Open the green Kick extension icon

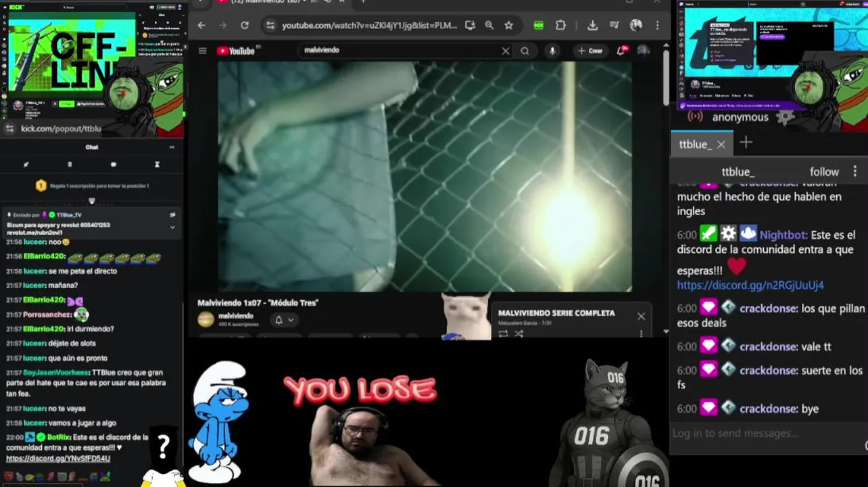(538, 26)
